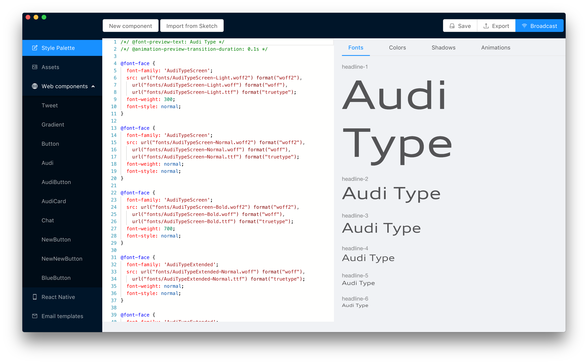588x364 pixels.
Task: Open the Shadows tab
Action: point(443,48)
